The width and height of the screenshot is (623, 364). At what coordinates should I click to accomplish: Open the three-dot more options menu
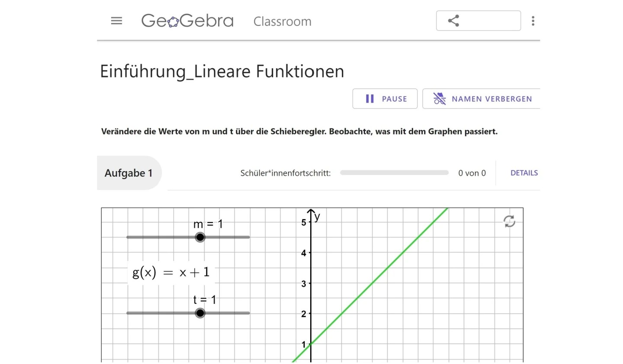533,21
